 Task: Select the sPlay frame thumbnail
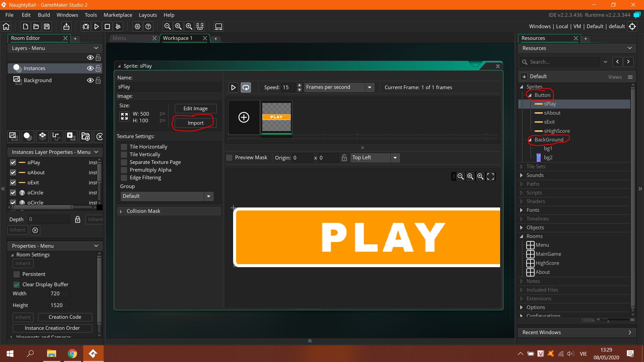coord(276,117)
